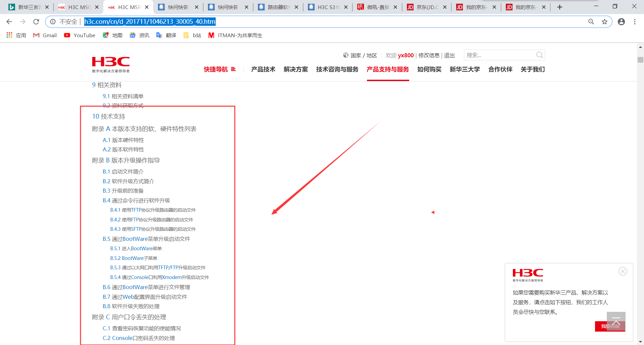Open the Gmail bookmark
Viewport: 644px width, 345px height.
coord(45,35)
